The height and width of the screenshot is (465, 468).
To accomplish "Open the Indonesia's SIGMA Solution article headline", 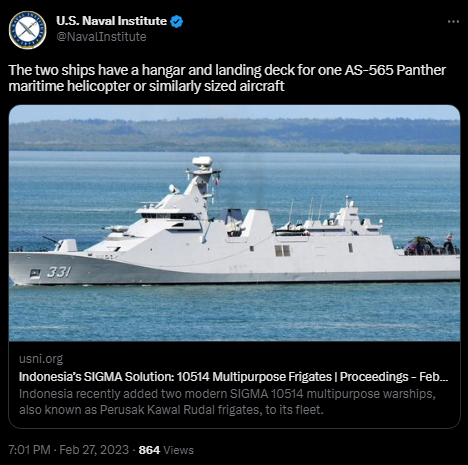I will pos(233,377).
